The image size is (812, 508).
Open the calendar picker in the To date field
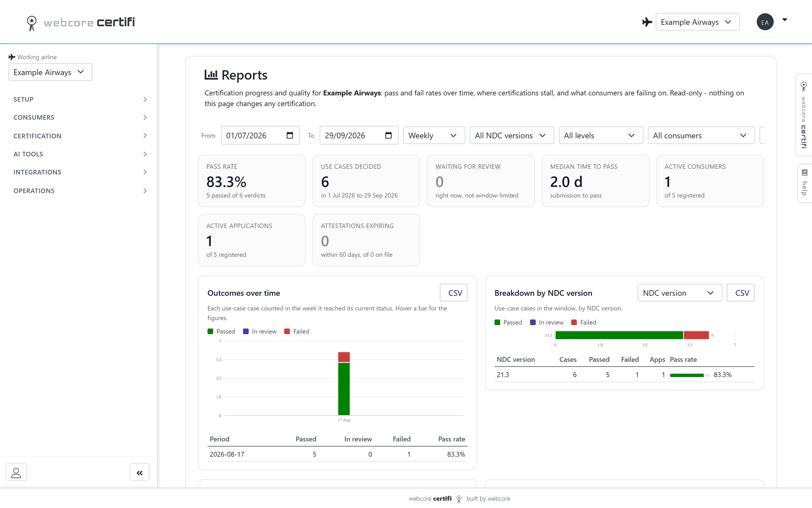point(389,135)
